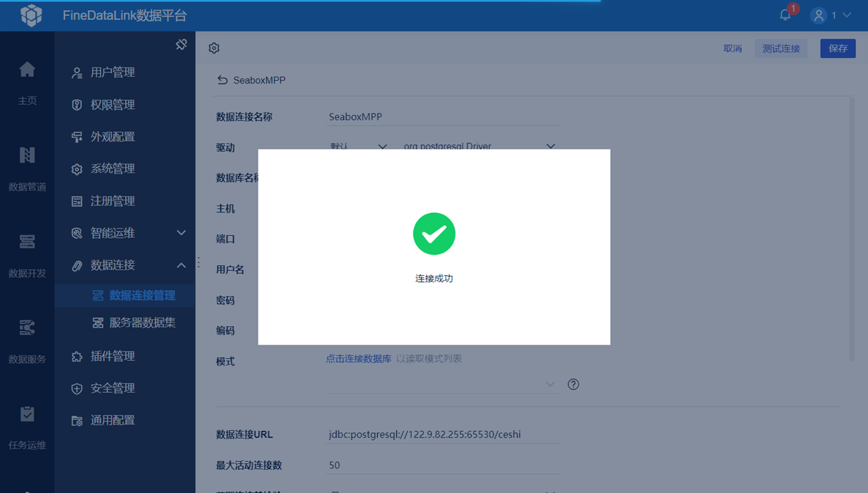
Task: Click the settings gear icon above the form
Action: click(214, 48)
